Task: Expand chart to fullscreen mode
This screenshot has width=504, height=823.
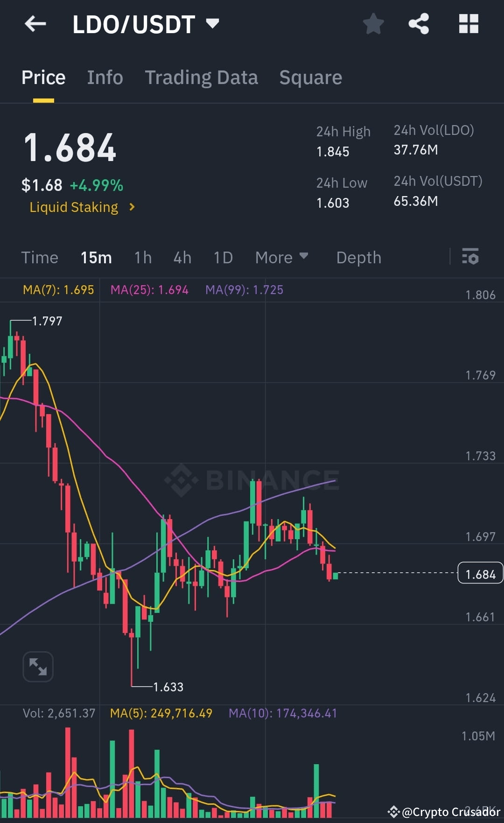Action: 38,666
